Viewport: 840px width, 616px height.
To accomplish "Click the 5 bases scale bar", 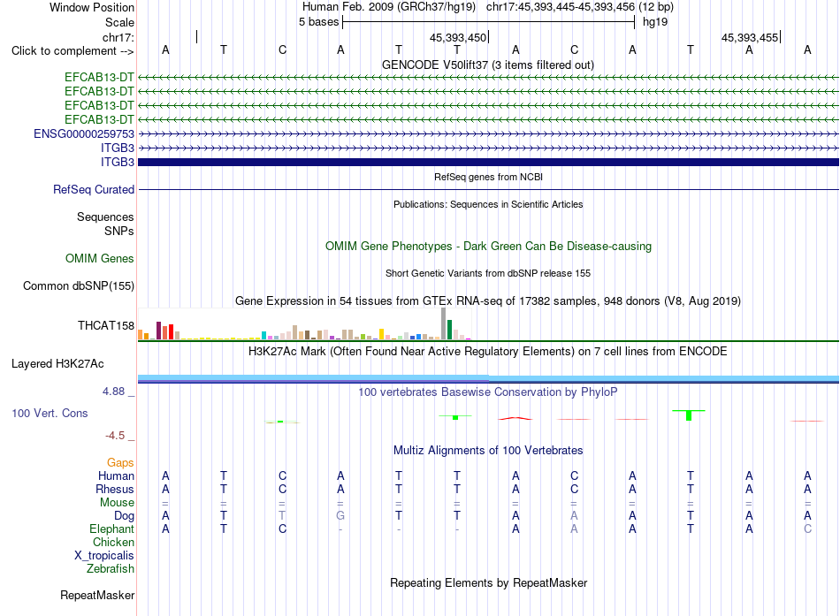I will pos(489,22).
